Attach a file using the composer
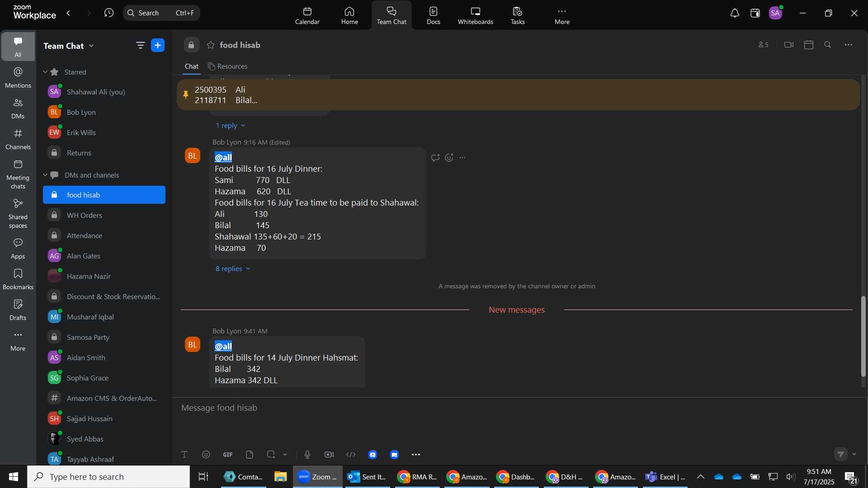Screen dimensions: 868x488 click(x=250, y=455)
